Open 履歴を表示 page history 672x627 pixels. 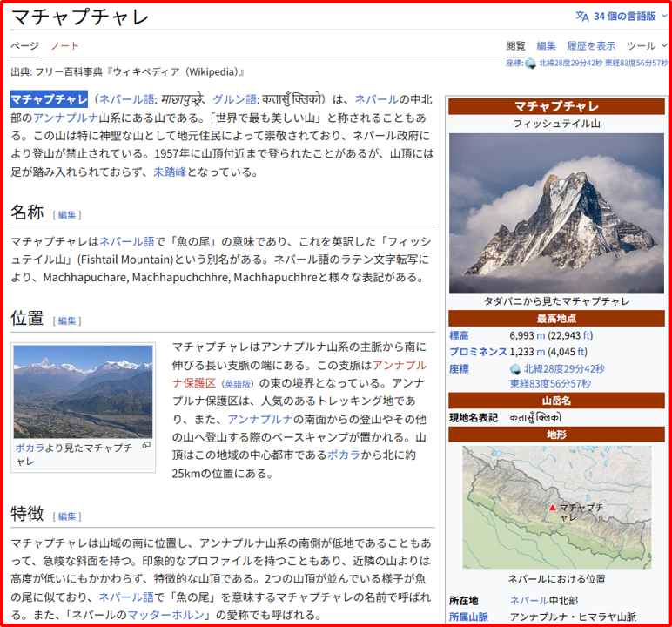point(591,46)
